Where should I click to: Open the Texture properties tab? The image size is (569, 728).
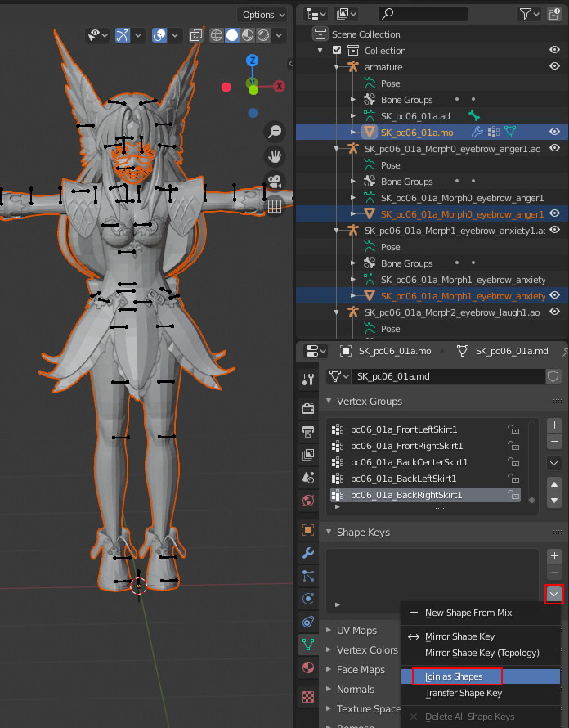pos(308,696)
